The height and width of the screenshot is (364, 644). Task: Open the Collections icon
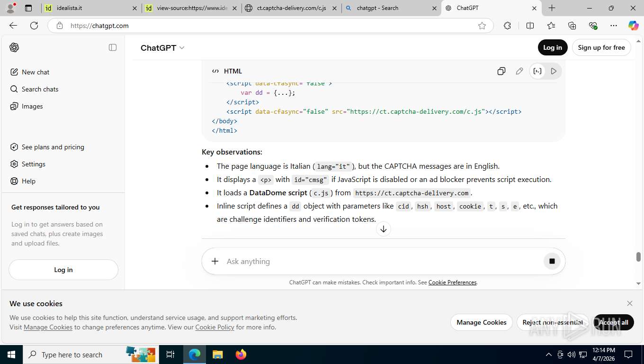(x=572, y=26)
